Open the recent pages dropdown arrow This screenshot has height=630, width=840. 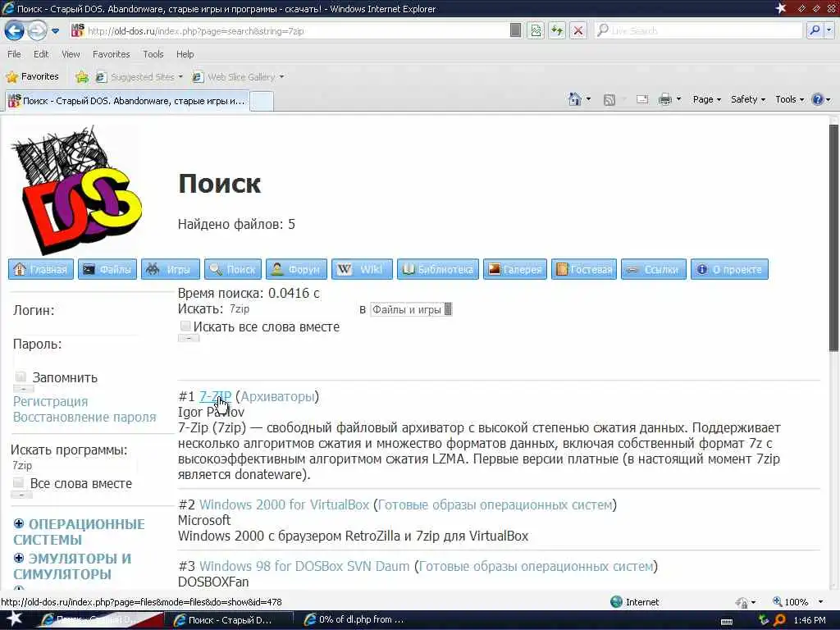point(55,31)
